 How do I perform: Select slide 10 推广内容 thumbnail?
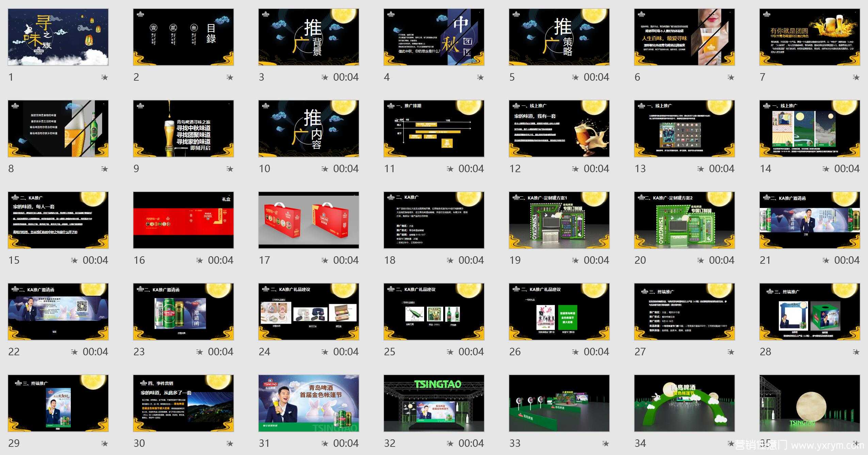coord(309,129)
